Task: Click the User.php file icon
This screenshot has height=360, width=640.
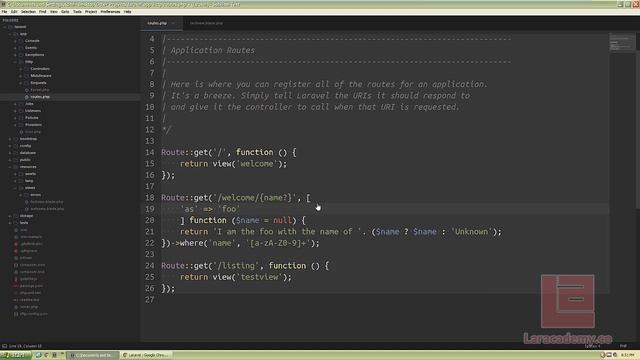Action: point(21,132)
